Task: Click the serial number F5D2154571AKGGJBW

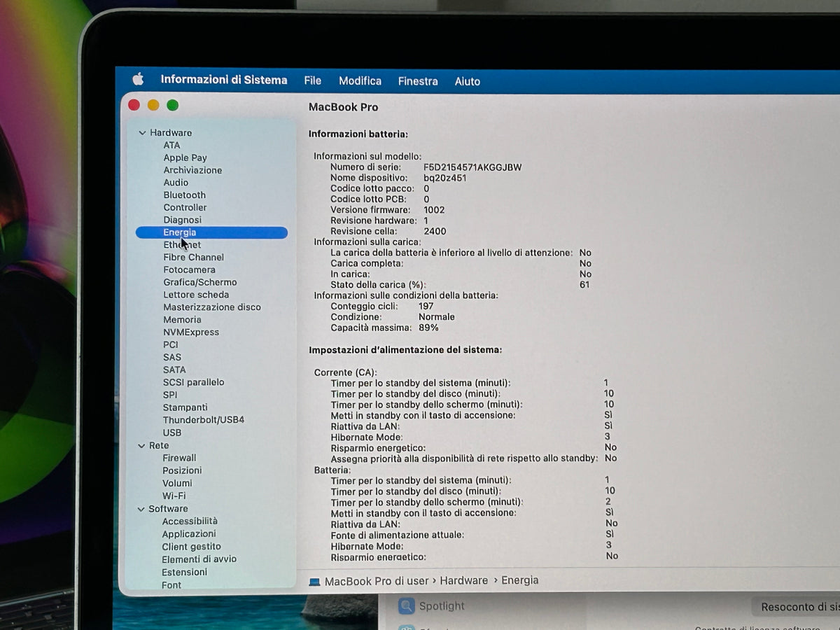Action: (x=472, y=167)
